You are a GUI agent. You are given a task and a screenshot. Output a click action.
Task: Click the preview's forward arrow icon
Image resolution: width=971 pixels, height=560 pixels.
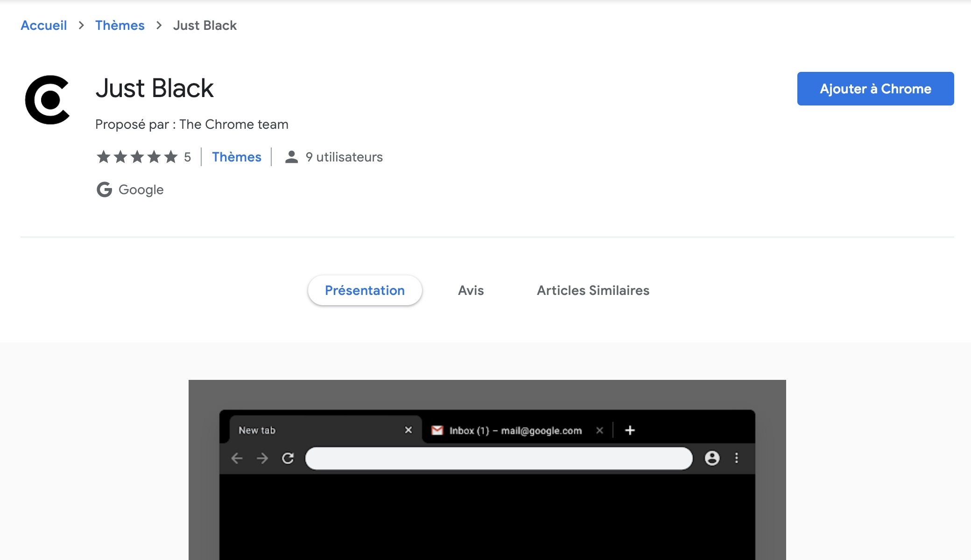(262, 458)
